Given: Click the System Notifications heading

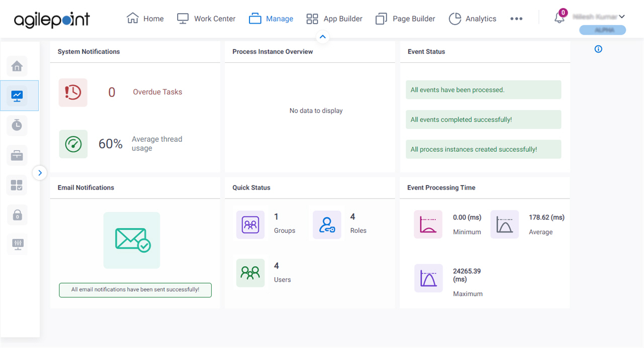Looking at the screenshot, I should (89, 52).
